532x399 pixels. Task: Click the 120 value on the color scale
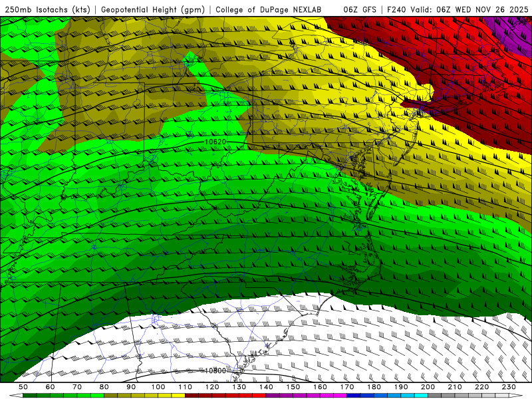[x=212, y=387]
